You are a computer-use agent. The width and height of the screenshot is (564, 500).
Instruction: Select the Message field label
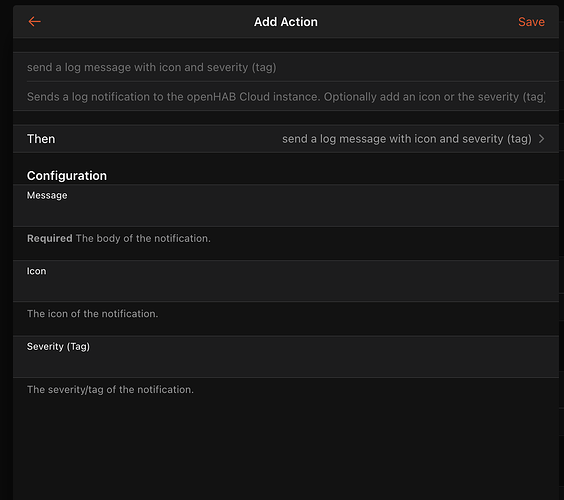click(x=47, y=195)
